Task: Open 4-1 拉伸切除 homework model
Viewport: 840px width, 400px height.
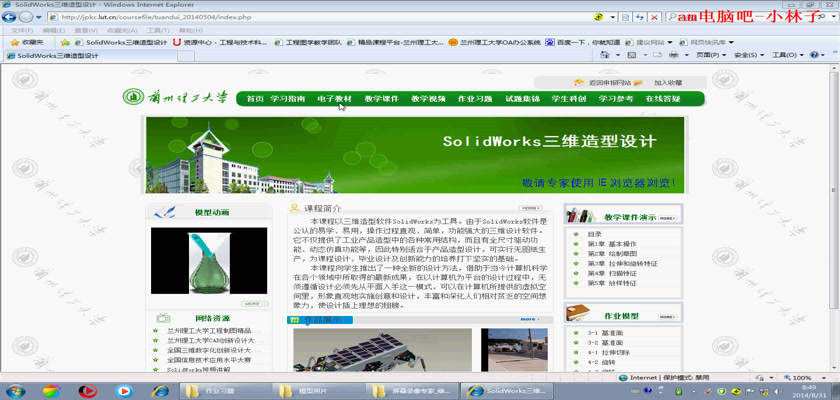Action: (609, 352)
